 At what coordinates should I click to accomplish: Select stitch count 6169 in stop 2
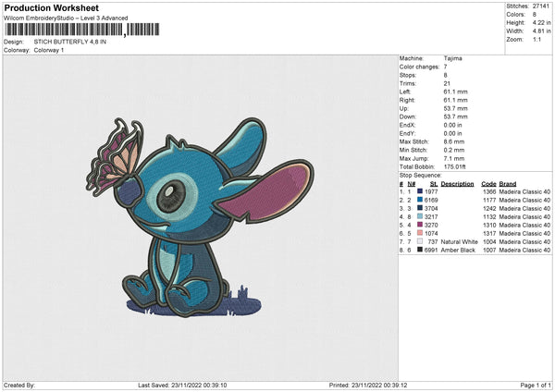tap(431, 201)
